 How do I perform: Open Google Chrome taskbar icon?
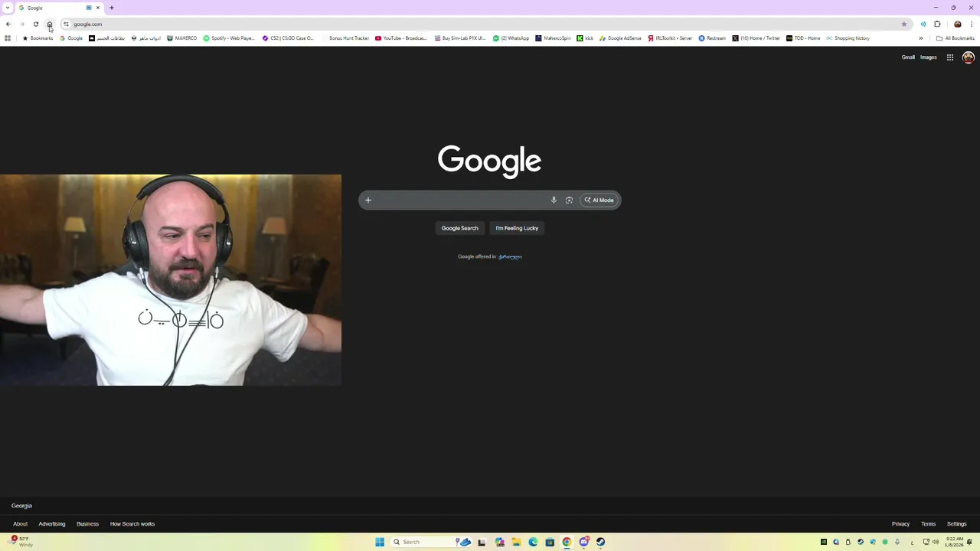click(567, 542)
